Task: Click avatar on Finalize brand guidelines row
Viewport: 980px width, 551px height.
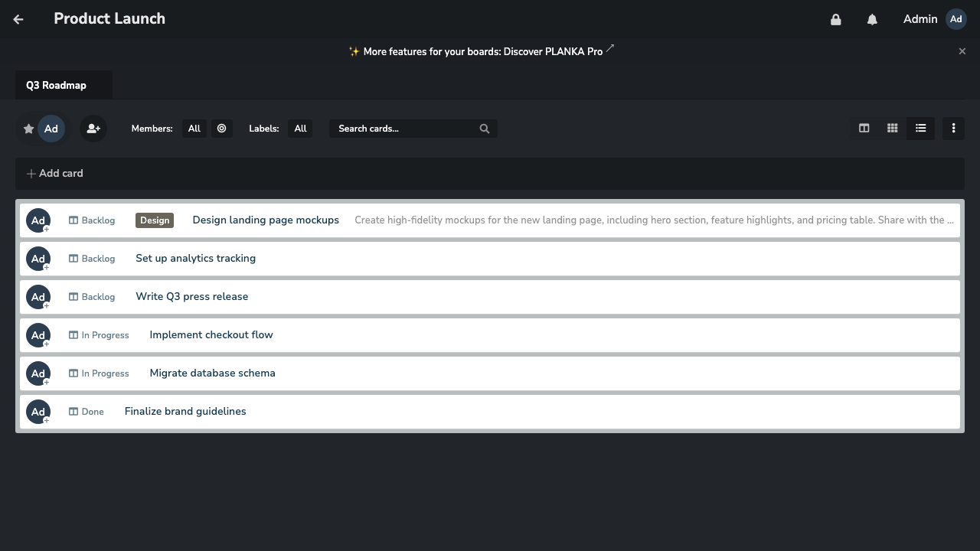Action: [x=38, y=412]
